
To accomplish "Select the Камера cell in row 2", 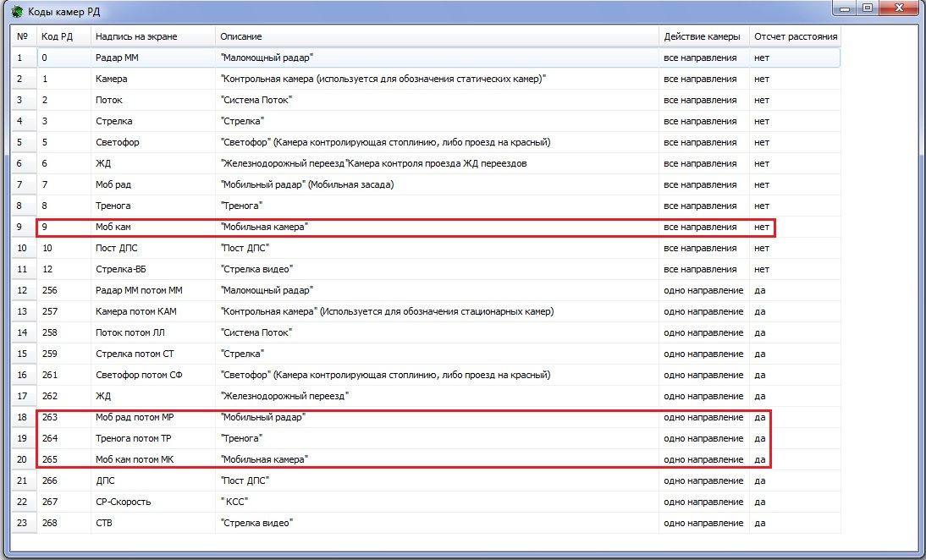I will coord(153,79).
